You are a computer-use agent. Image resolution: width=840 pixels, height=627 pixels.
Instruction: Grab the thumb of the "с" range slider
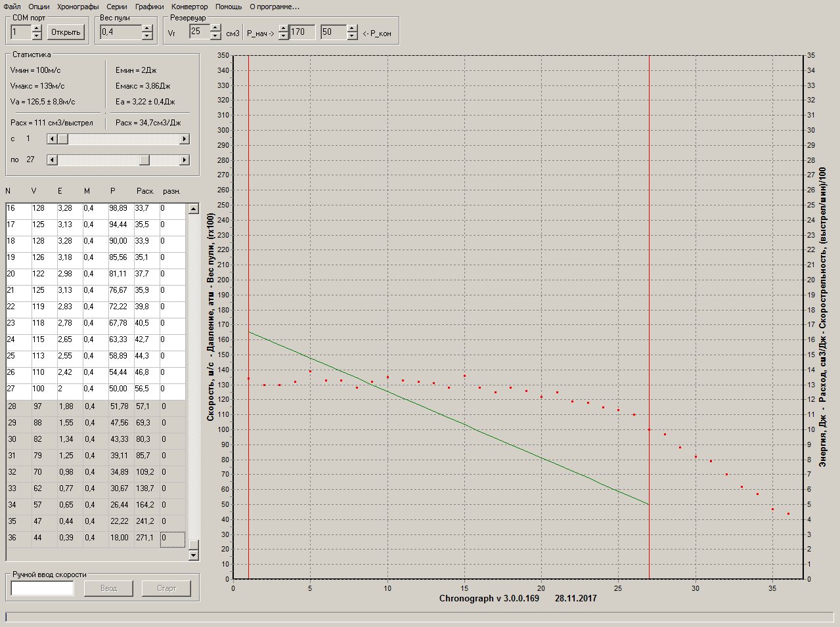pos(63,139)
